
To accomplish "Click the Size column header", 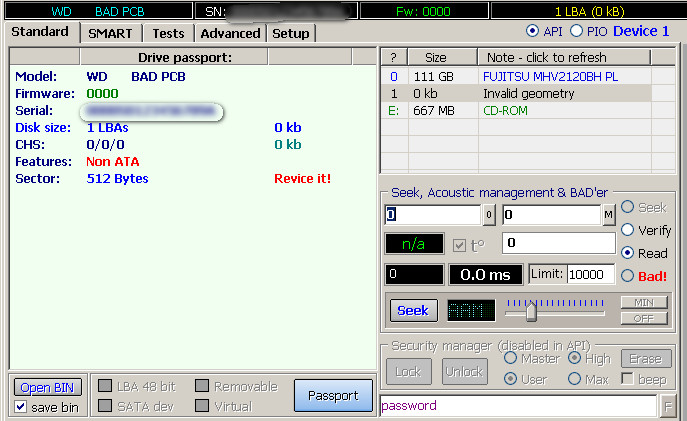I will click(443, 57).
